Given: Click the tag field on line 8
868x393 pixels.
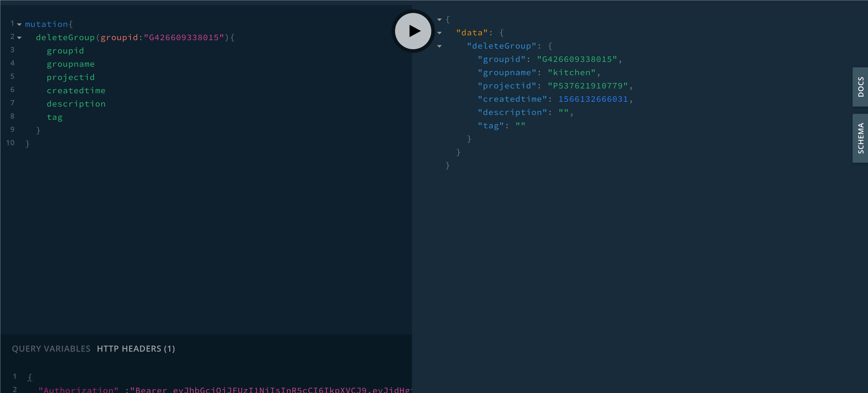Looking at the screenshot, I should pyautogui.click(x=55, y=117).
